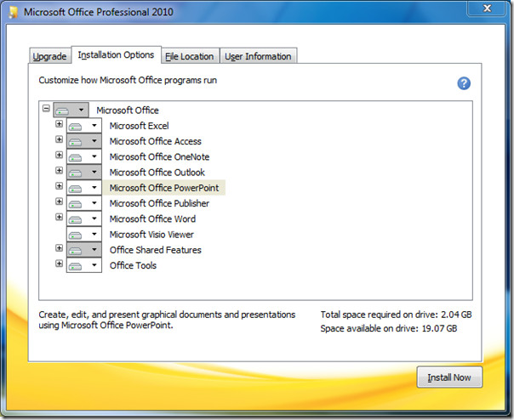Screen dimensions: 514x420
Task: Open install-state dropdown for Microsoft Office Word
Action: click(x=84, y=219)
